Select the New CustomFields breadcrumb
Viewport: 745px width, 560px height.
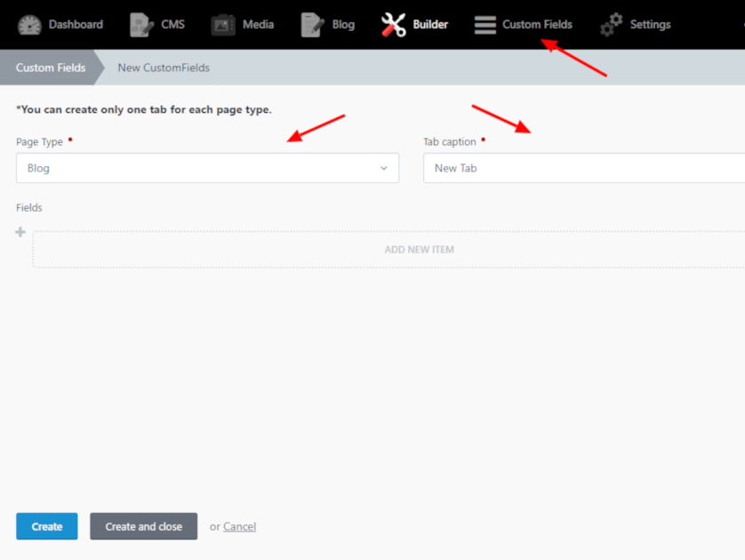[164, 68]
